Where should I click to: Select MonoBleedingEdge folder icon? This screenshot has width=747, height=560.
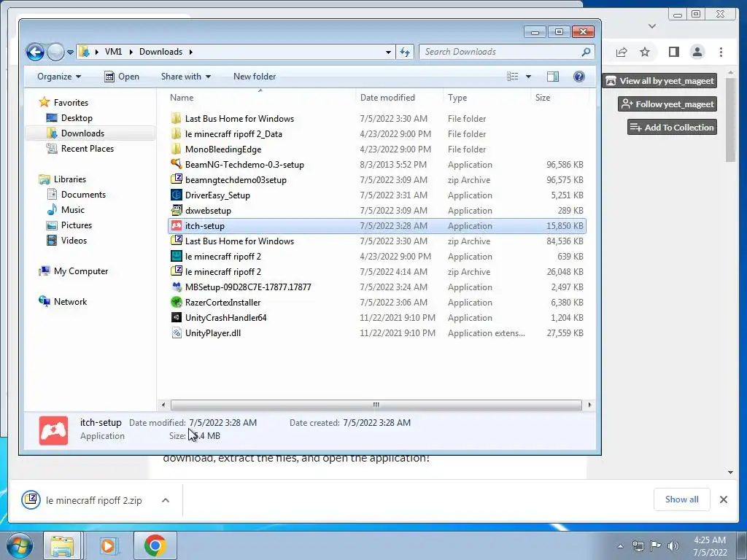pyautogui.click(x=177, y=149)
